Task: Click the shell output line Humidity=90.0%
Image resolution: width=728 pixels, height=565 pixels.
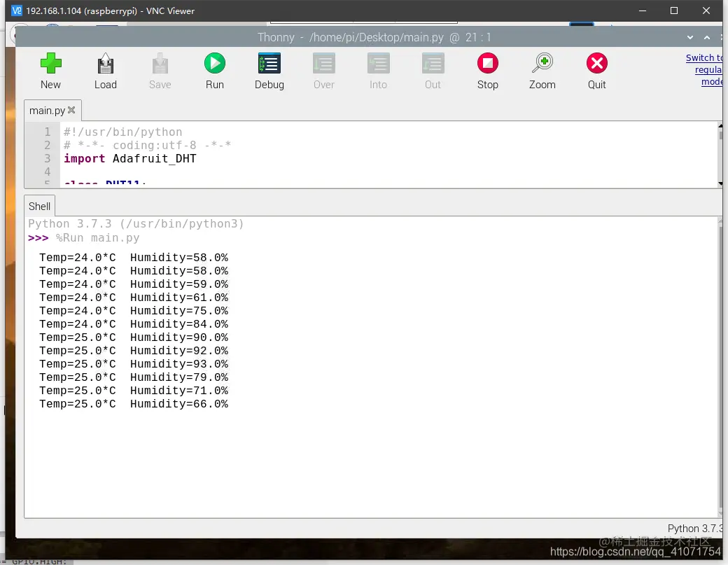Action: 134,337
